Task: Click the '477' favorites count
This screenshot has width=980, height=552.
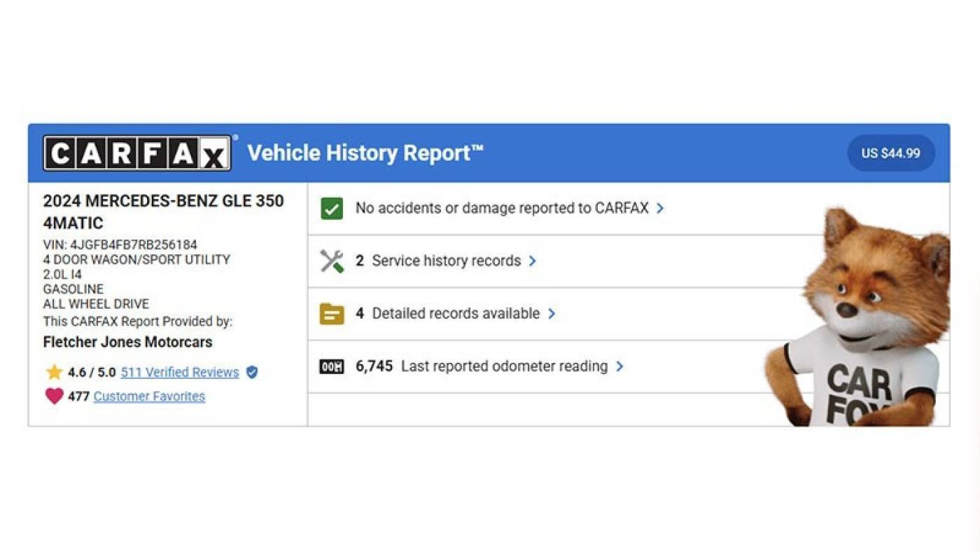Action: (x=78, y=396)
